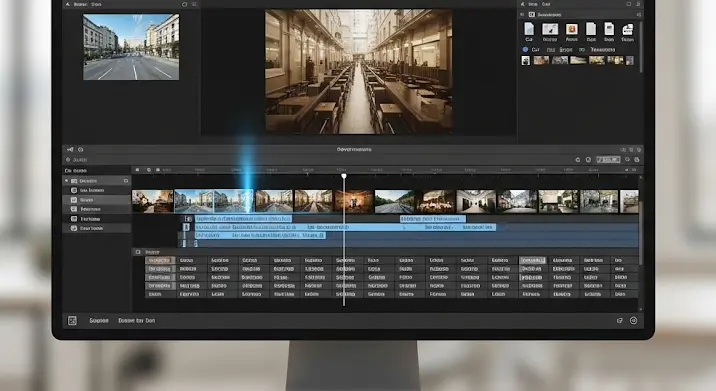716x391 pixels.
Task: Select the last partially visible timeline clip
Action: click(x=629, y=201)
